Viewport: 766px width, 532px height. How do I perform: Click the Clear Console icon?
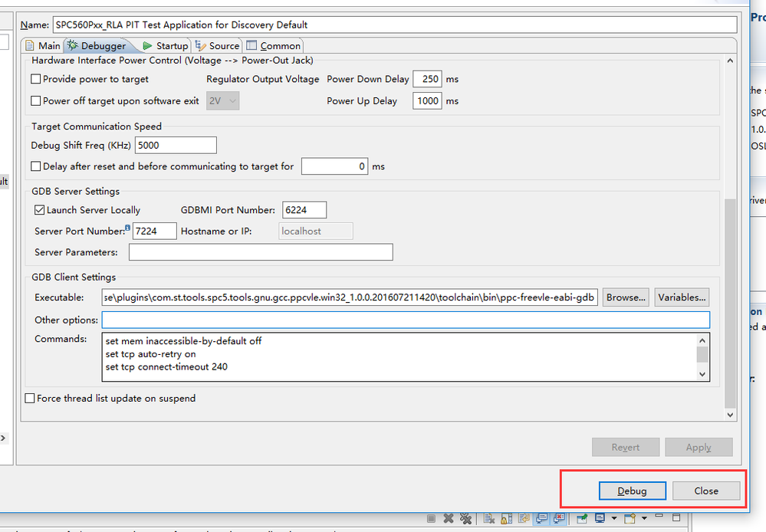click(489, 518)
